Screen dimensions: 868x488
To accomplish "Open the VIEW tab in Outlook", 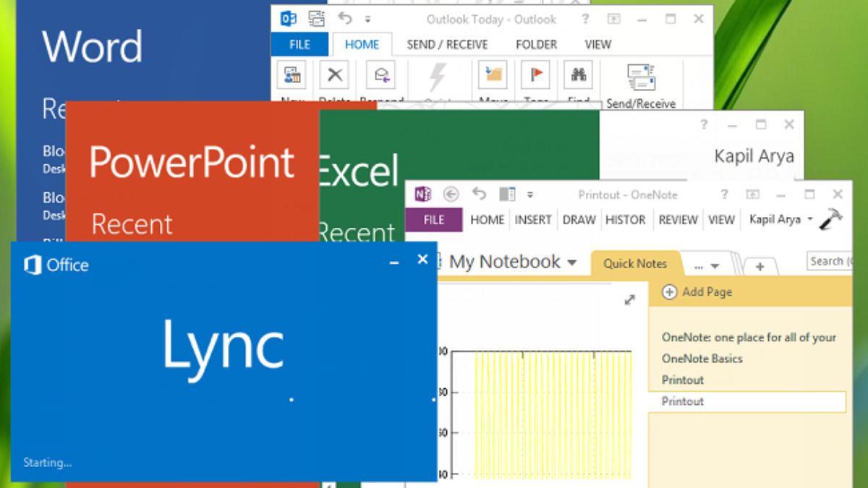I will point(598,44).
